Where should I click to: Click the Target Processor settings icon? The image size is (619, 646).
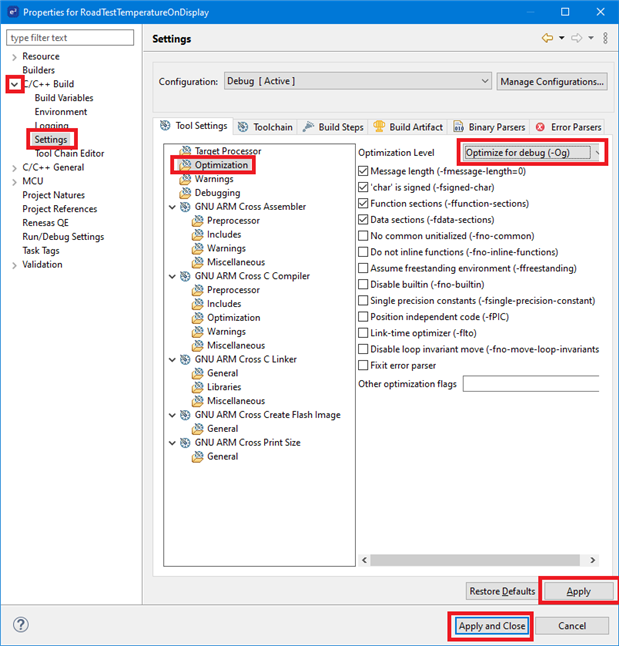[185, 151]
